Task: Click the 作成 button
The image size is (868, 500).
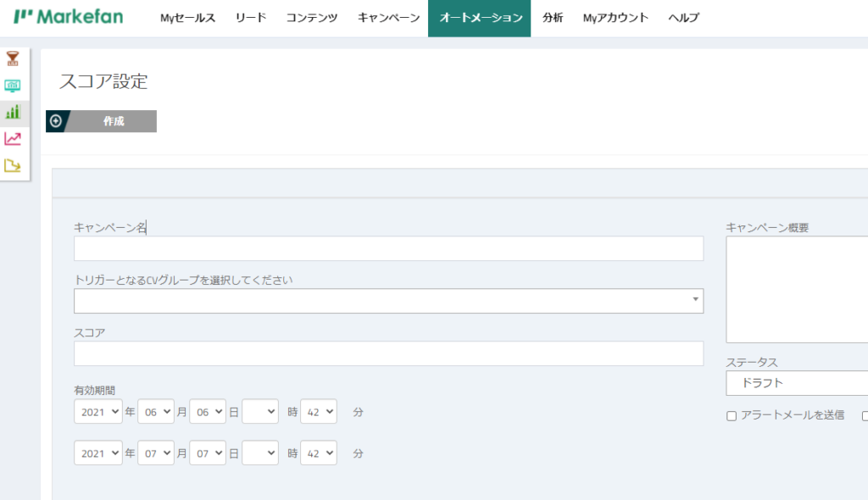Action: pos(102,120)
